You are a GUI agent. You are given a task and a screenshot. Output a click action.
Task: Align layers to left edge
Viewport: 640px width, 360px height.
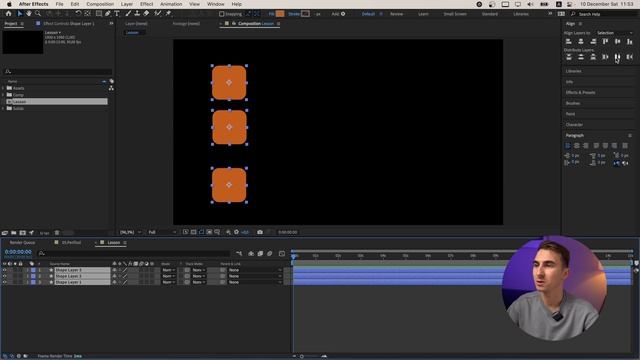point(569,41)
